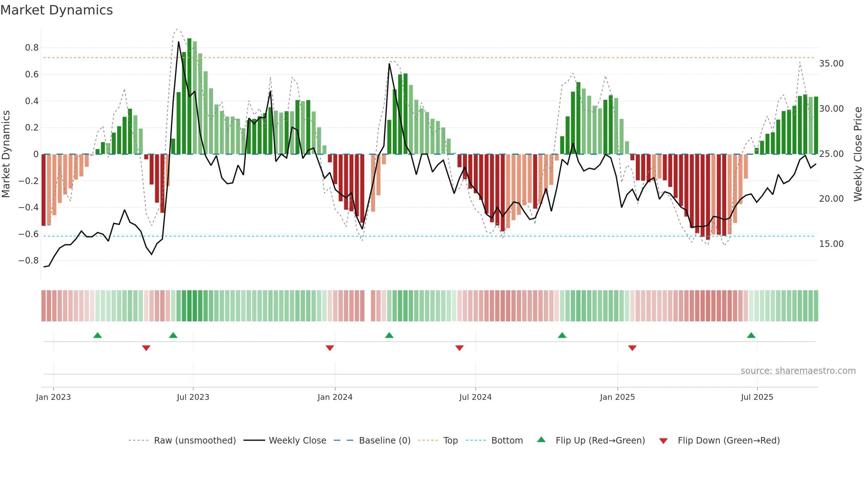
Task: Click the Market Dynamics chart title
Action: pyautogui.click(x=56, y=10)
